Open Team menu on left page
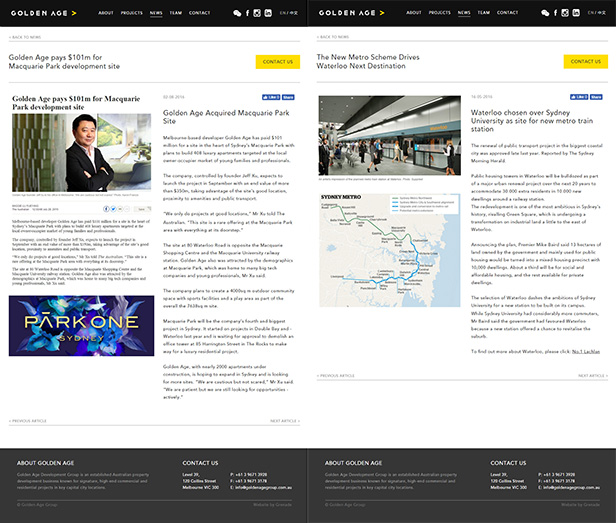This screenshot has height=523, width=616. (x=176, y=13)
